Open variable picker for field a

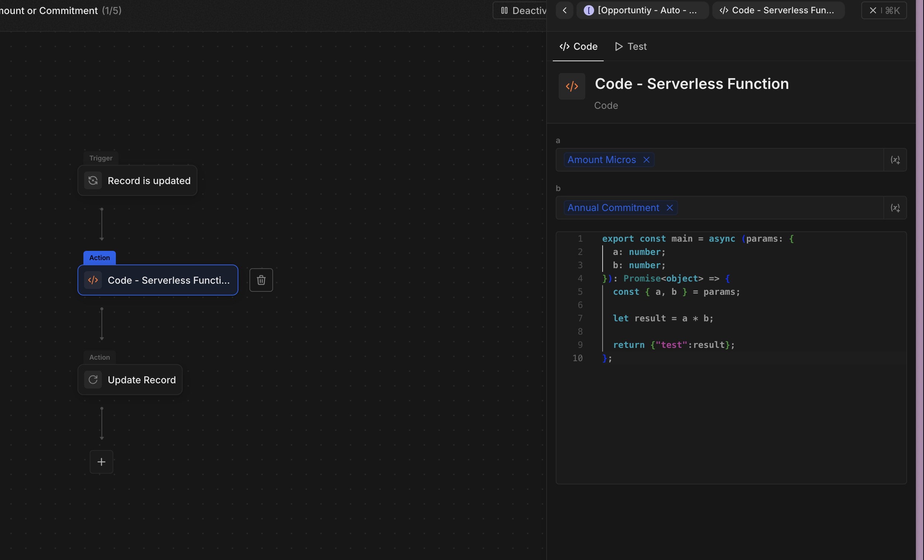coord(895,160)
